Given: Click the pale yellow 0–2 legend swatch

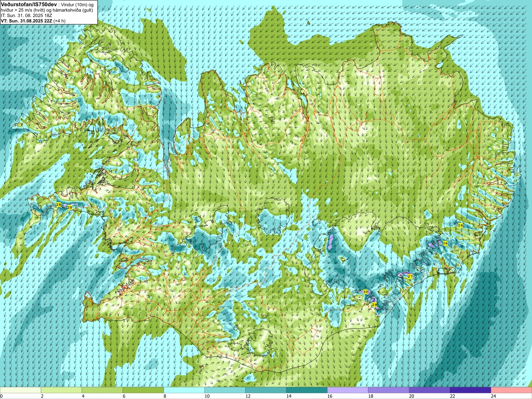Looking at the screenshot, I should (x=20, y=390).
